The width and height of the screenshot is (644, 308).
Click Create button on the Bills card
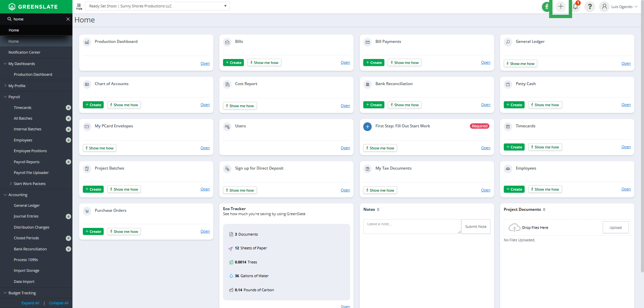(x=233, y=63)
